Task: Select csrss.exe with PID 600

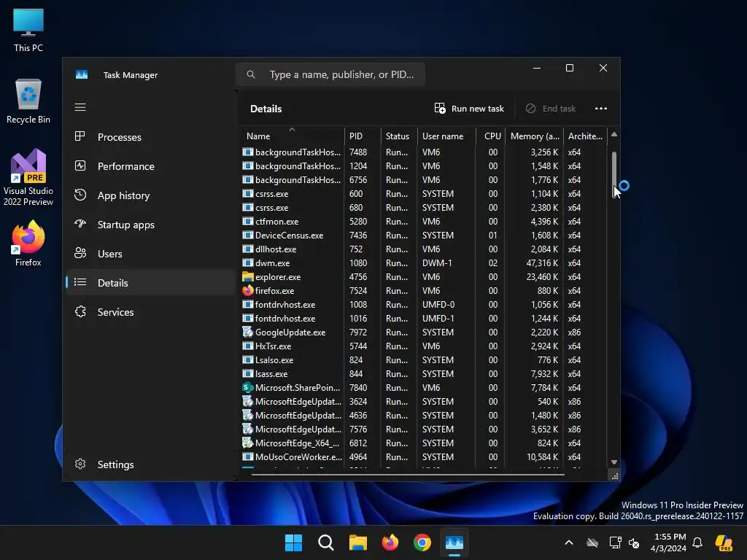Action: coord(424,194)
